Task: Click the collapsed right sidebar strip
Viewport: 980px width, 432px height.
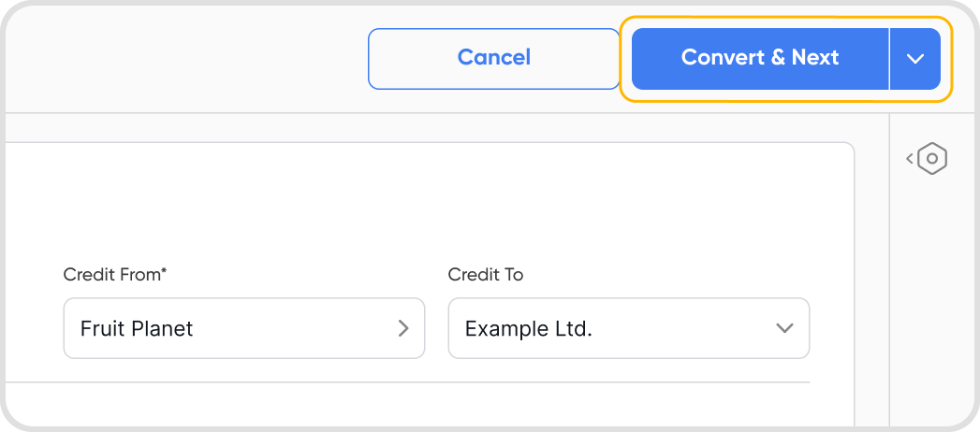Action: (x=933, y=299)
